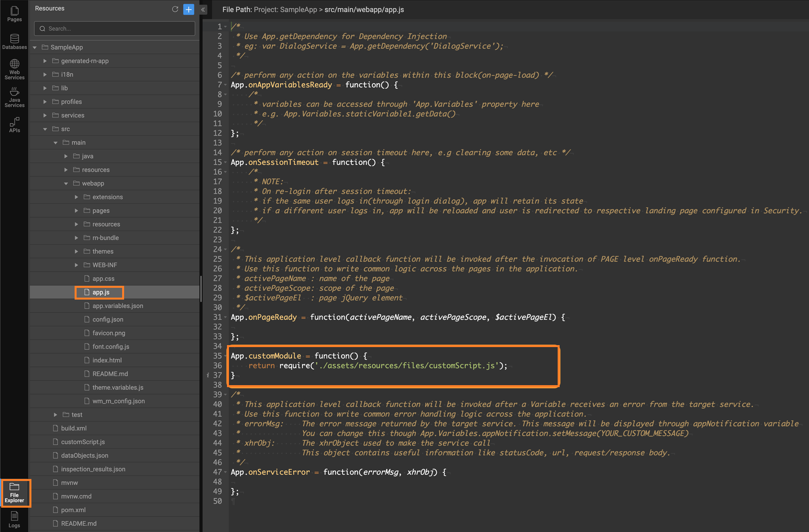The height and width of the screenshot is (532, 809).
Task: Click the search magnifier in Resources
Action: [x=42, y=28]
